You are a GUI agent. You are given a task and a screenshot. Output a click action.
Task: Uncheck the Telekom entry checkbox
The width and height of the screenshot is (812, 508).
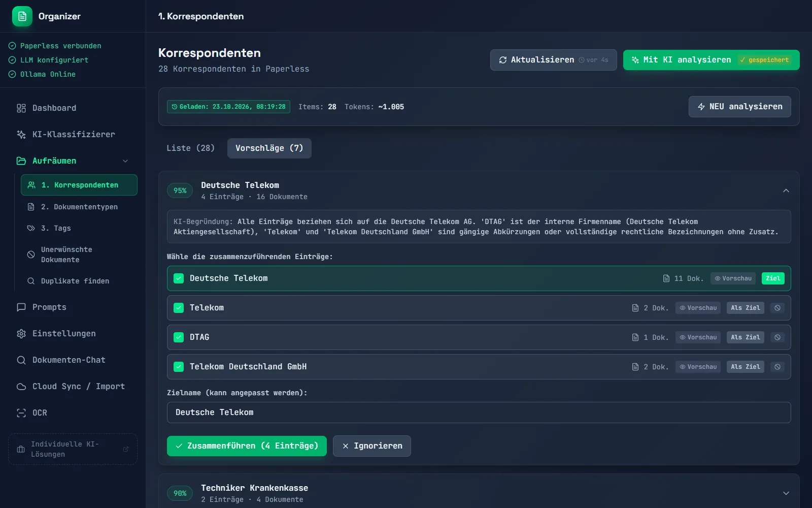(179, 308)
